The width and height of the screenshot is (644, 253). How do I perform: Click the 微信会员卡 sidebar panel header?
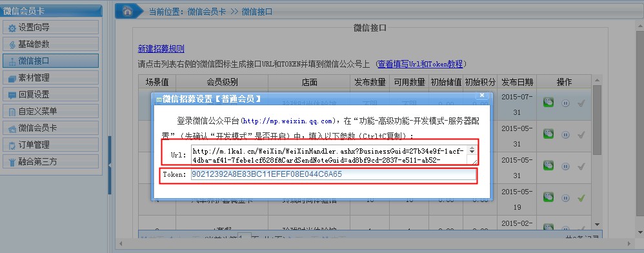pos(51,11)
